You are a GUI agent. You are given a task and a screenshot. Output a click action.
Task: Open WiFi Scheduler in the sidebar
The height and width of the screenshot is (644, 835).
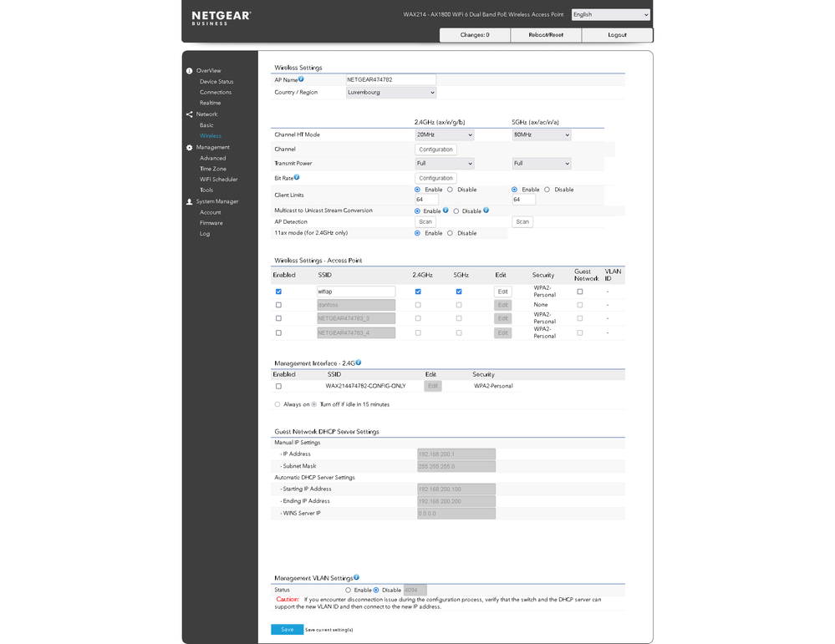pos(218,180)
